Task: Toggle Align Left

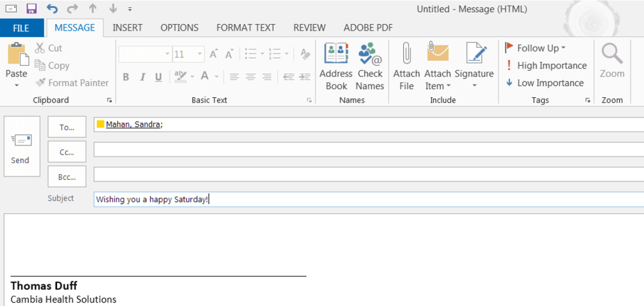Action: pyautogui.click(x=234, y=77)
